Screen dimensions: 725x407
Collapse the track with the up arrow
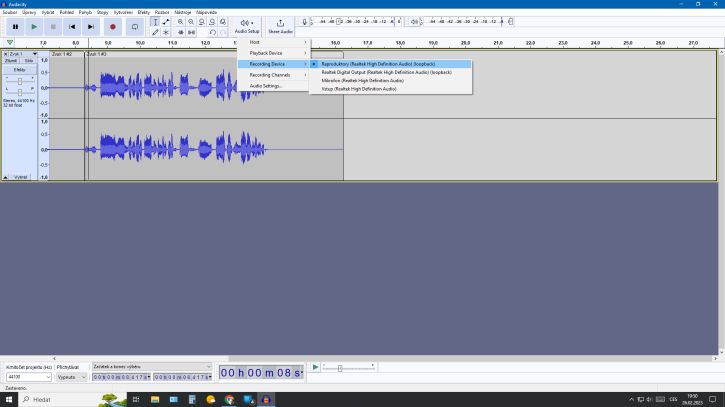6,177
